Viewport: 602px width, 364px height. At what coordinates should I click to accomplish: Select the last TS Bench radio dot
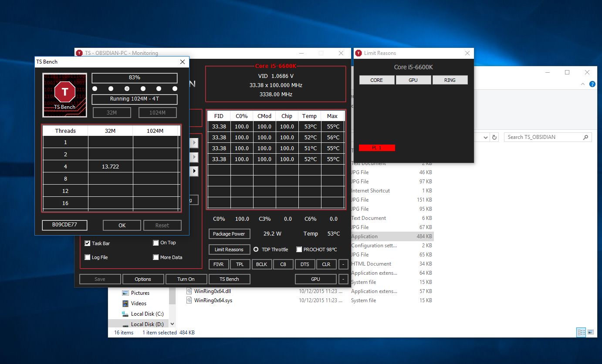pos(175,89)
